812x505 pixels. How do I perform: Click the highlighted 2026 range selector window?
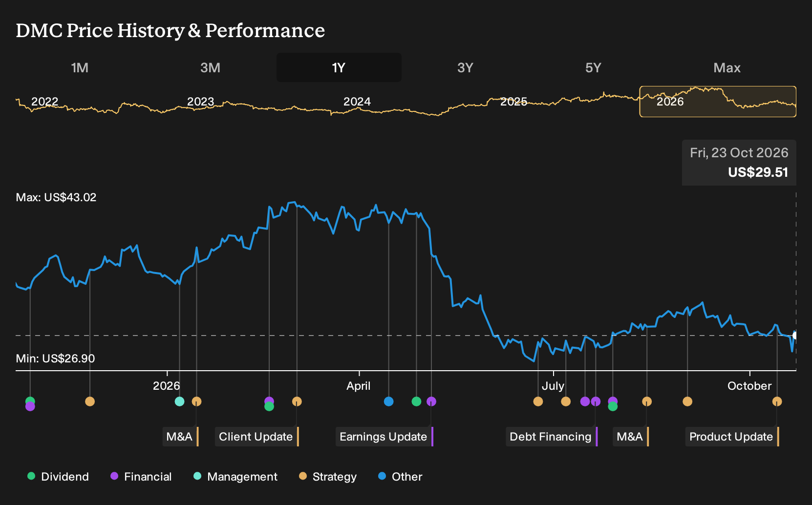coord(718,102)
